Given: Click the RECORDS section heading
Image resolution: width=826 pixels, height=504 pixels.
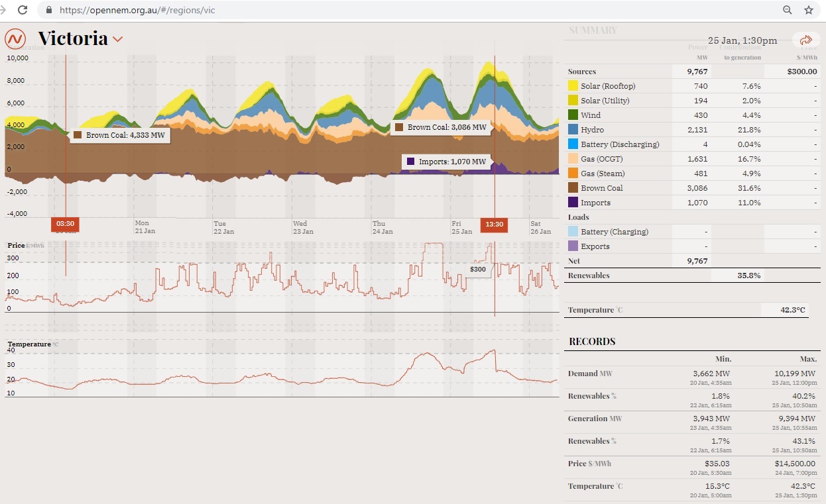Looking at the screenshot, I should click(592, 342).
